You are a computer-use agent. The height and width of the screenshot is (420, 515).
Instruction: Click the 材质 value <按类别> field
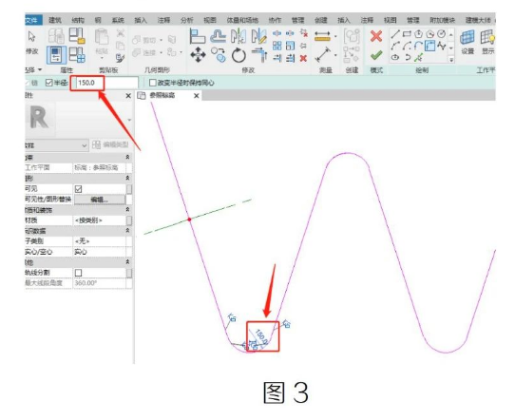[100, 220]
